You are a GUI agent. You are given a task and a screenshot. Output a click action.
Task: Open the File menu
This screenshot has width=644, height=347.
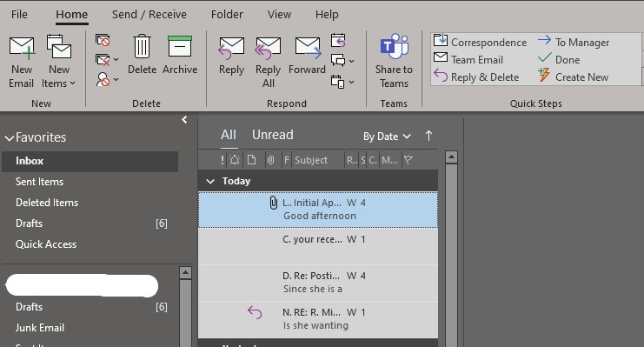[19, 15]
